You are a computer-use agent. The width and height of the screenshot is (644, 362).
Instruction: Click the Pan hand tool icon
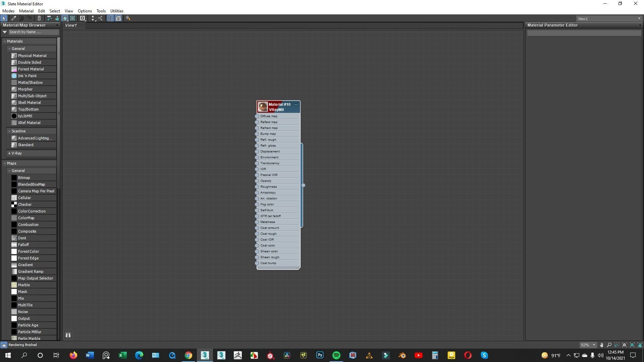click(601, 345)
